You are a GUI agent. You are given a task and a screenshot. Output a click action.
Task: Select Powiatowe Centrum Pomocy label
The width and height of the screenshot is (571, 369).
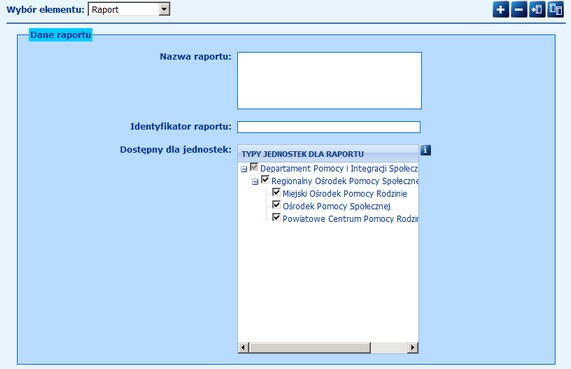click(350, 219)
